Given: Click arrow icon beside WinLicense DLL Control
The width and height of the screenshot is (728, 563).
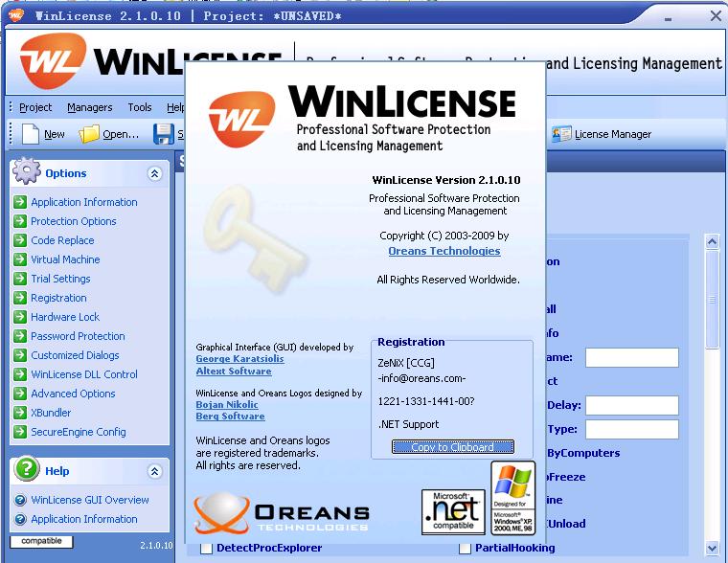Looking at the screenshot, I should coord(20,374).
